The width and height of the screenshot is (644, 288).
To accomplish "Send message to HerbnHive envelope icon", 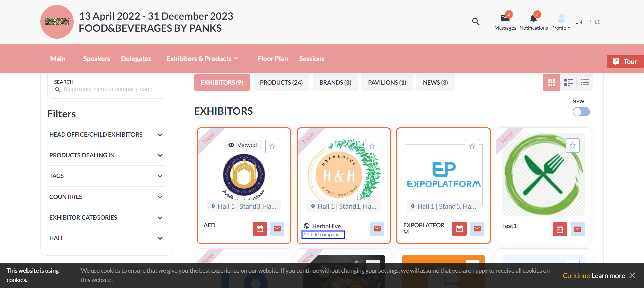I will (377, 229).
